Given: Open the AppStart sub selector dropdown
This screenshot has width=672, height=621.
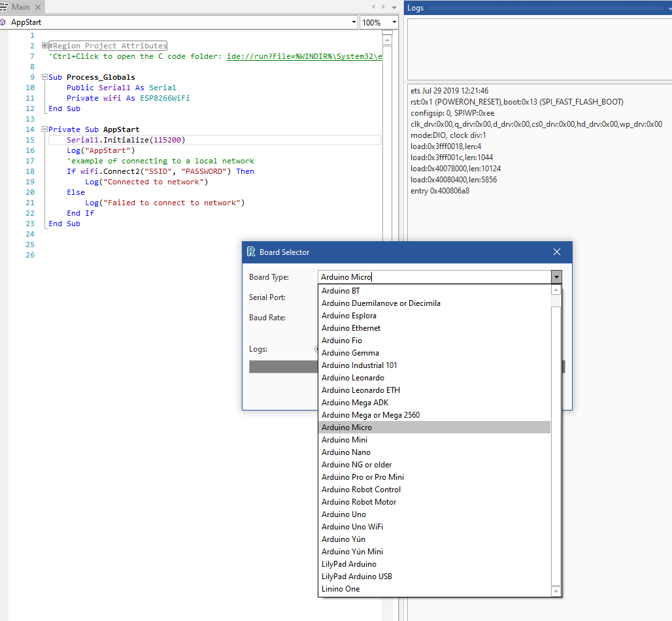Looking at the screenshot, I should [x=354, y=22].
